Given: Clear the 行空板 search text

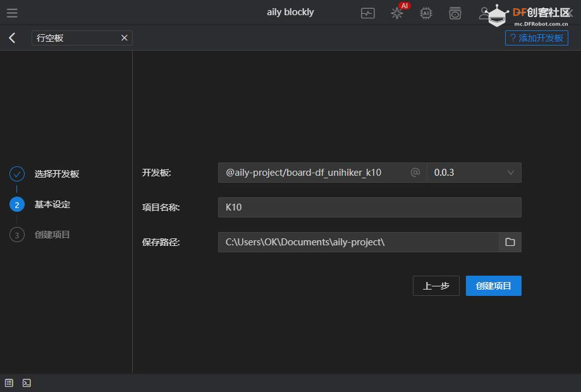Looking at the screenshot, I should click(125, 38).
